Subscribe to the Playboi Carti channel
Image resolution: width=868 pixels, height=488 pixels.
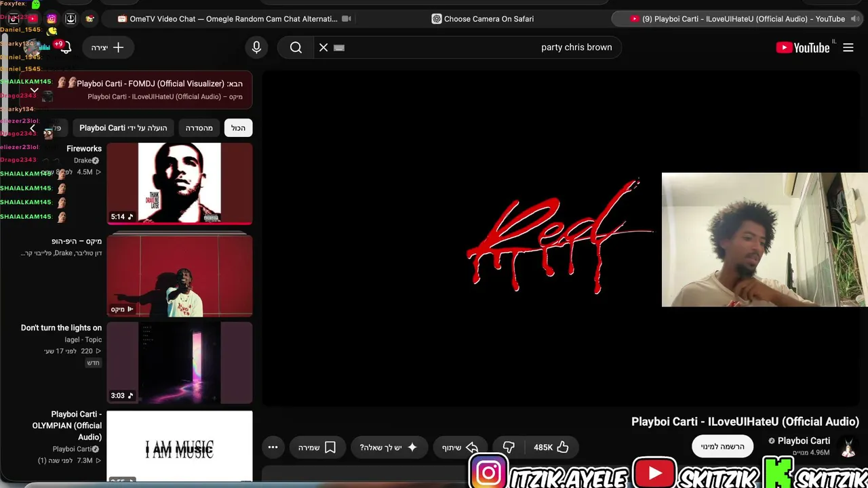tap(723, 447)
